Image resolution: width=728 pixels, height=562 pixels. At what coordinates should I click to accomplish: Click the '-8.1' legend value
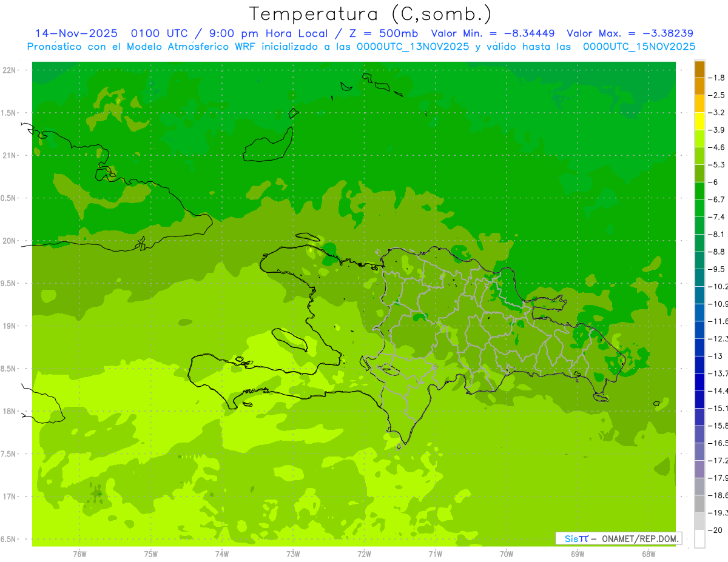point(718,234)
